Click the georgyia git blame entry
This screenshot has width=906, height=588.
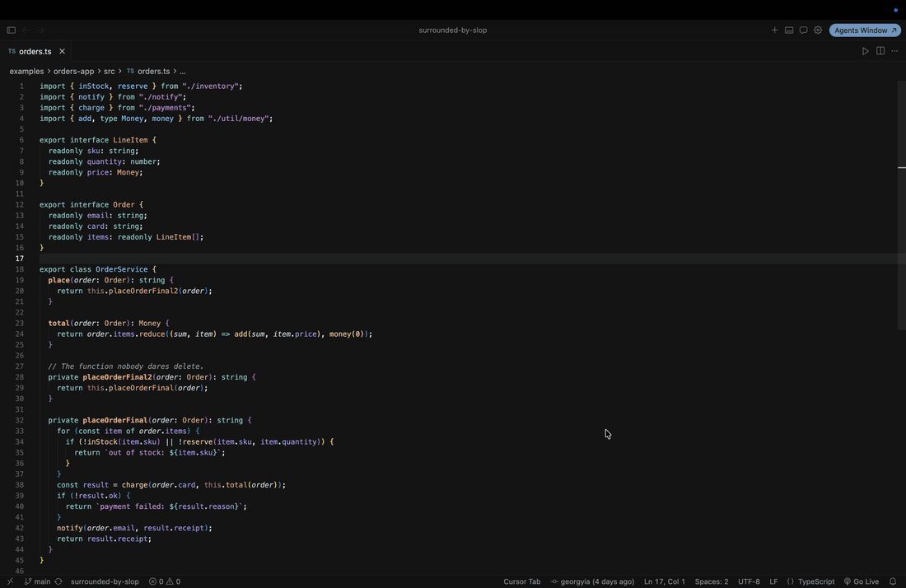pos(592,581)
